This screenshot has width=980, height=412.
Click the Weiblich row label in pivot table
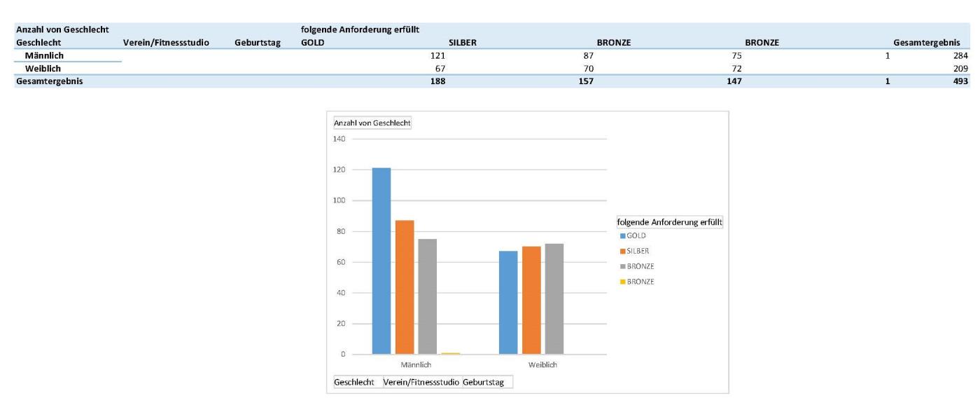[43, 68]
